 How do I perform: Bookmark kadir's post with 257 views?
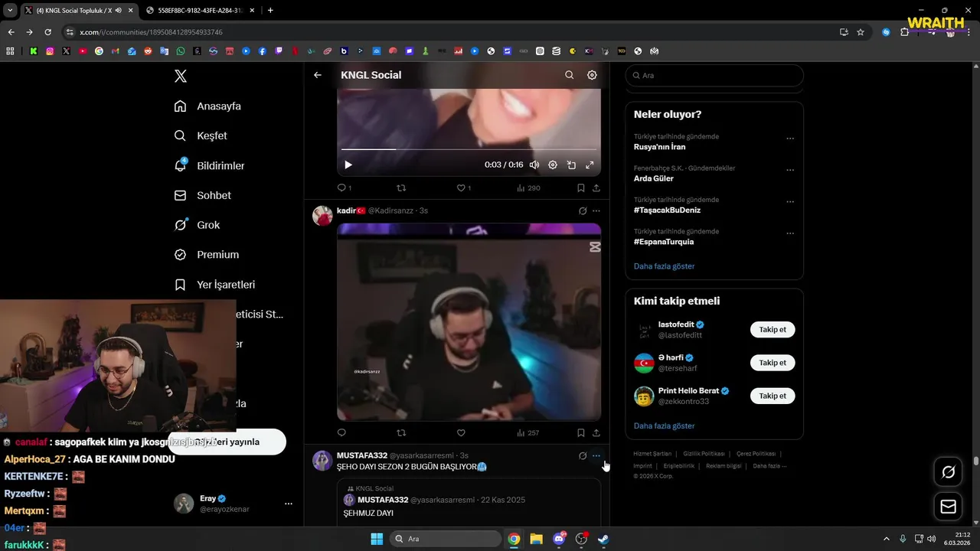coord(581,432)
